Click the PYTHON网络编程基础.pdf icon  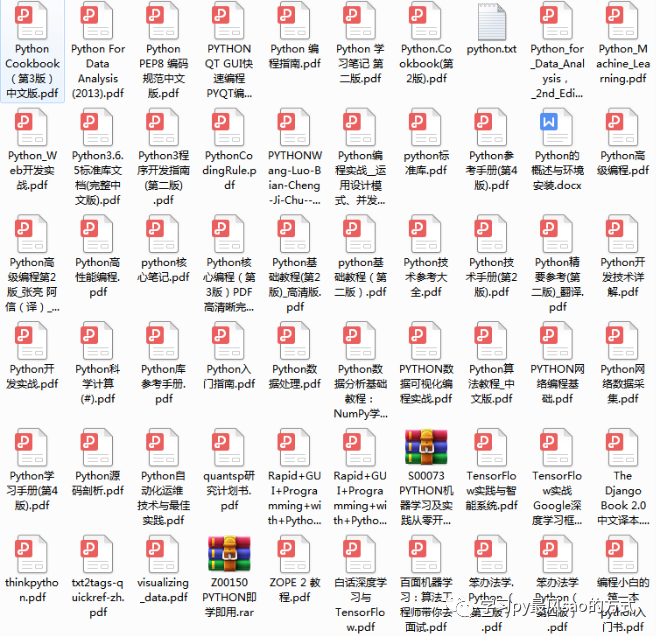(x=557, y=340)
